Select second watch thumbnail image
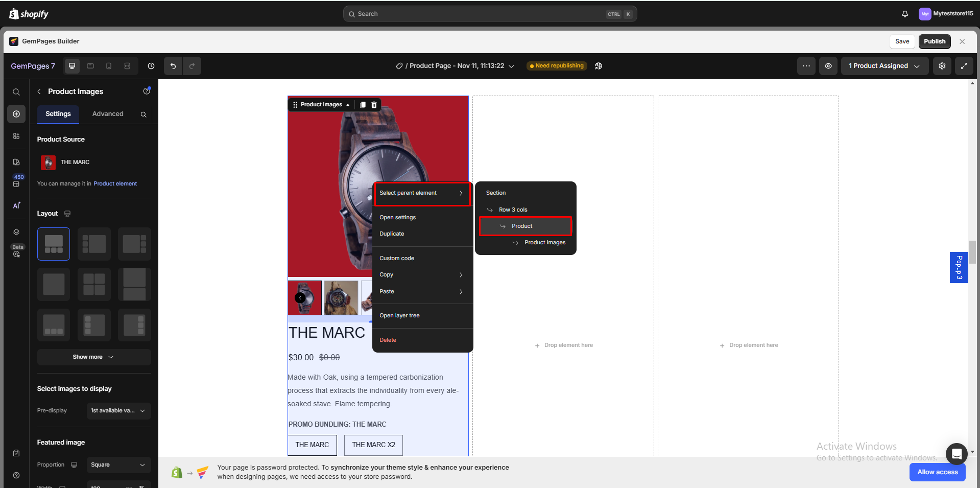 tap(341, 297)
